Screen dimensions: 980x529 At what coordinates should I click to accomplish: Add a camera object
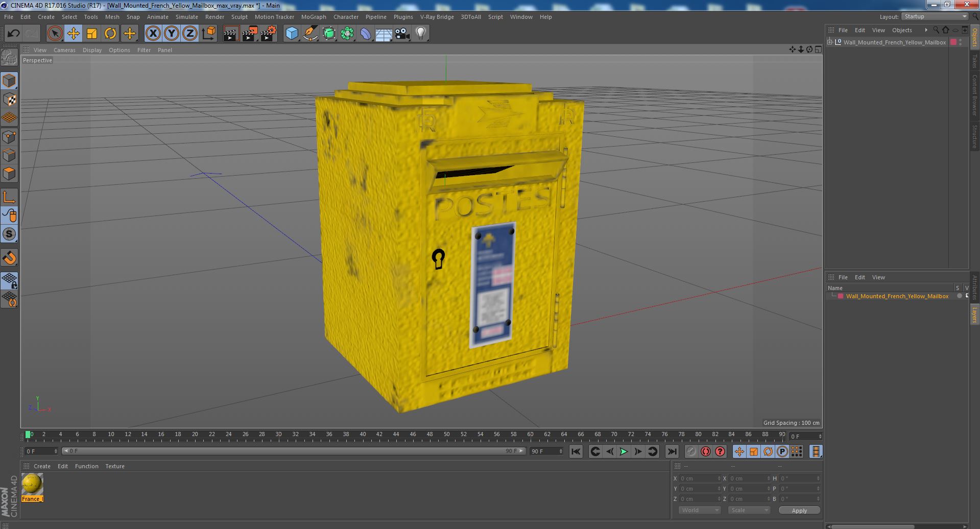pos(402,34)
